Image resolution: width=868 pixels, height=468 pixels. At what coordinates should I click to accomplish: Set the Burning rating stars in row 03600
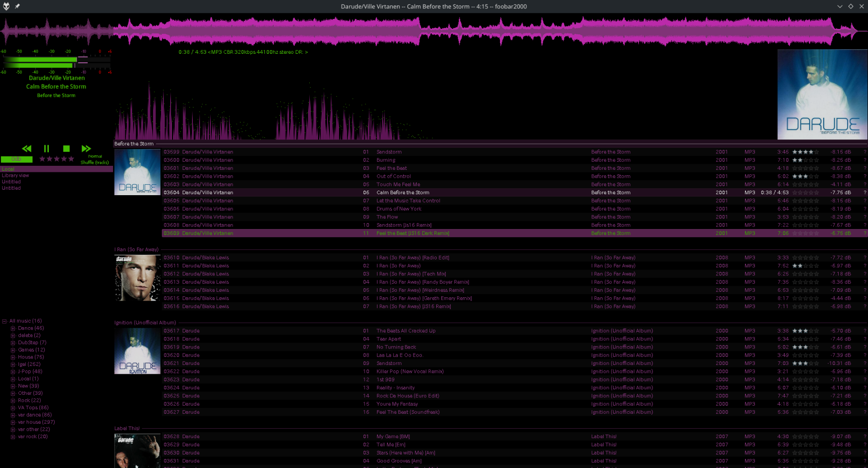805,160
